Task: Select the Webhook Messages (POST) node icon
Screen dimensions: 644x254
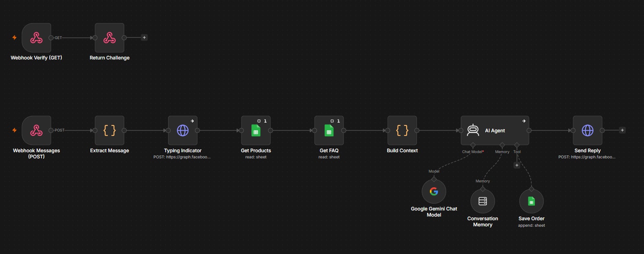Action: click(36, 131)
